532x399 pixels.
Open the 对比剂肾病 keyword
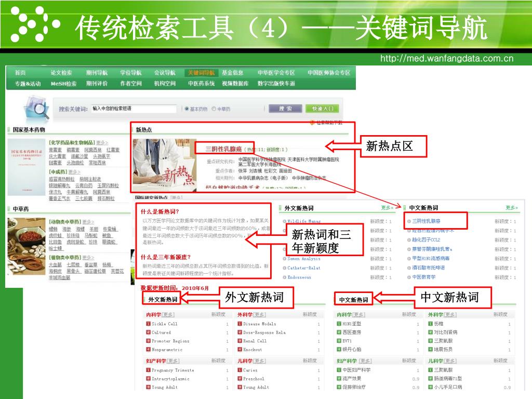click(446, 332)
